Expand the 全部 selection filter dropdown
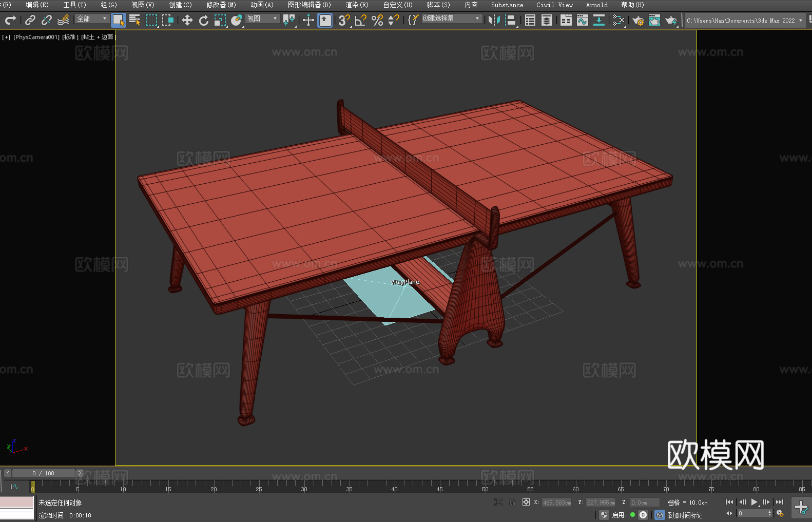Image resolution: width=812 pixels, height=522 pixels. tap(92, 18)
